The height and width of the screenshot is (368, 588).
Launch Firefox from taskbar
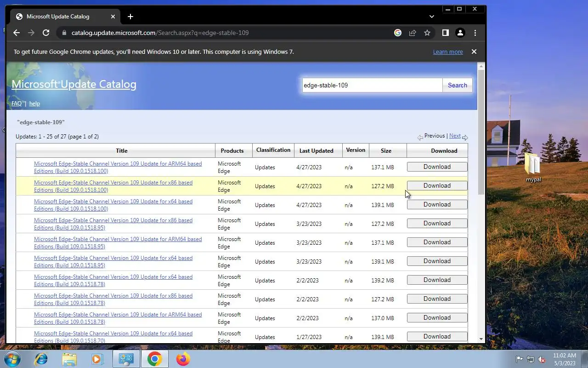click(183, 359)
